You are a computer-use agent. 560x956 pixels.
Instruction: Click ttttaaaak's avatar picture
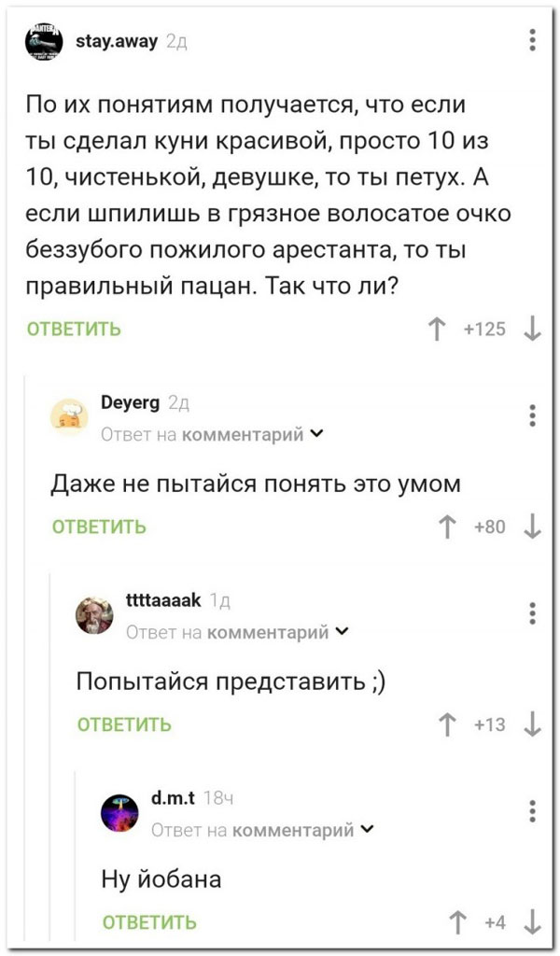coord(94,616)
